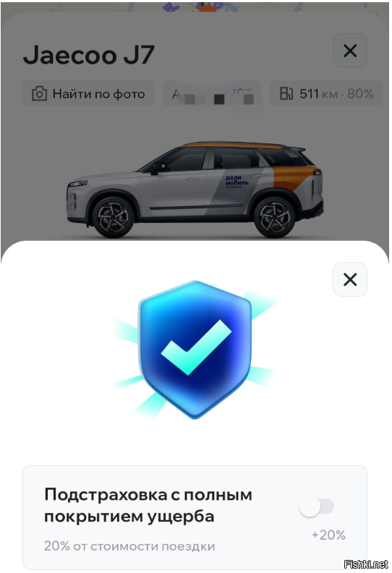Click the Делимобиль logo on car door
The image size is (392, 573).
click(237, 181)
